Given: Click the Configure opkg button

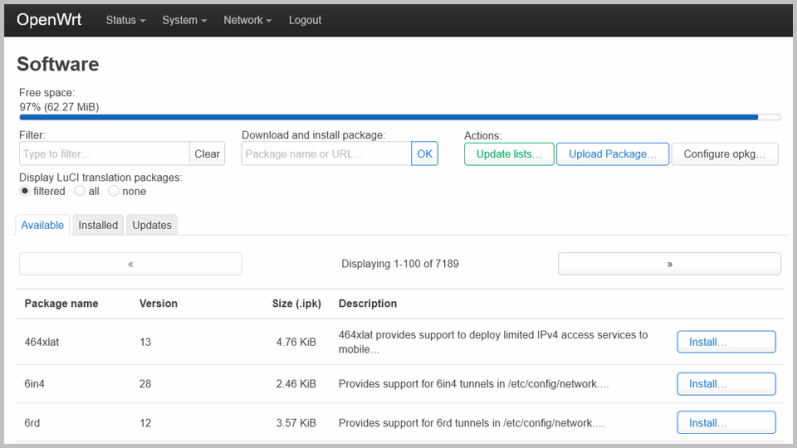Looking at the screenshot, I should (x=724, y=154).
